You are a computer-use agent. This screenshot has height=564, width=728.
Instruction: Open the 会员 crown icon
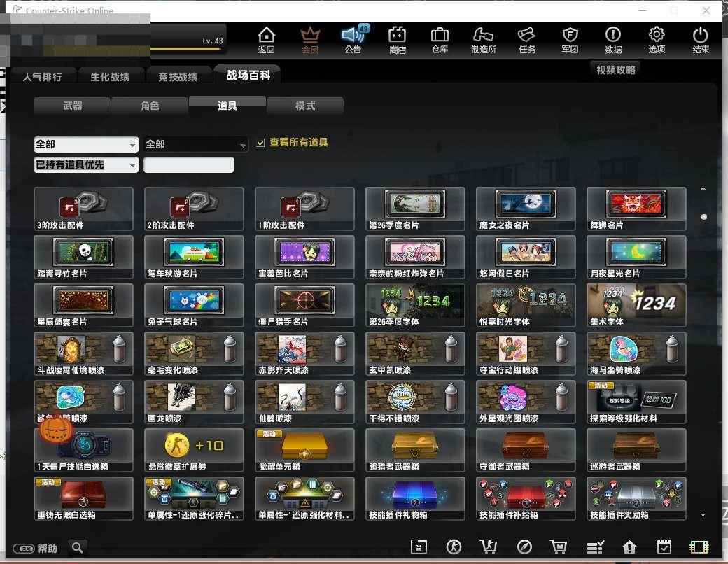310,41
